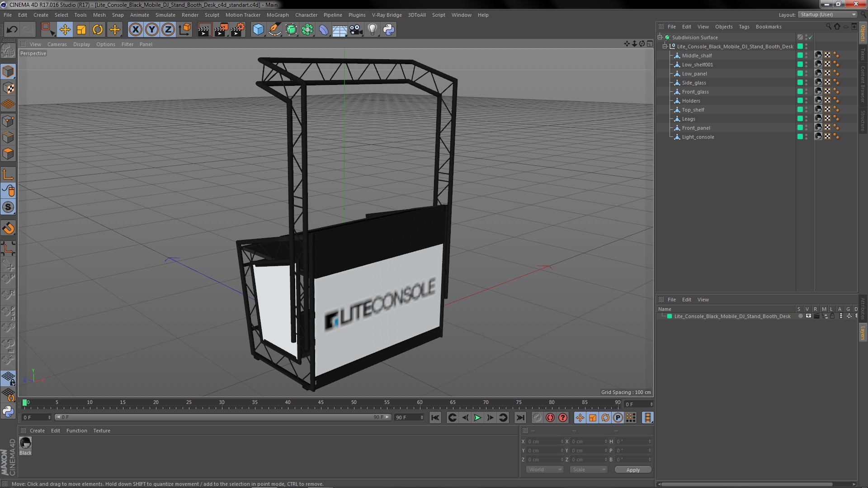This screenshot has width=868, height=488.
Task: Switch to Model mode in left toolbar
Action: click(8, 71)
